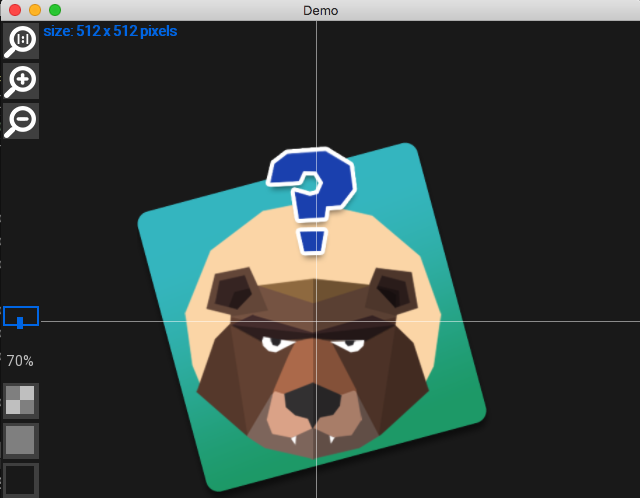Image resolution: width=640 pixels, height=498 pixels.
Task: Click the bear's right eye
Action: pyautogui.click(x=353, y=347)
